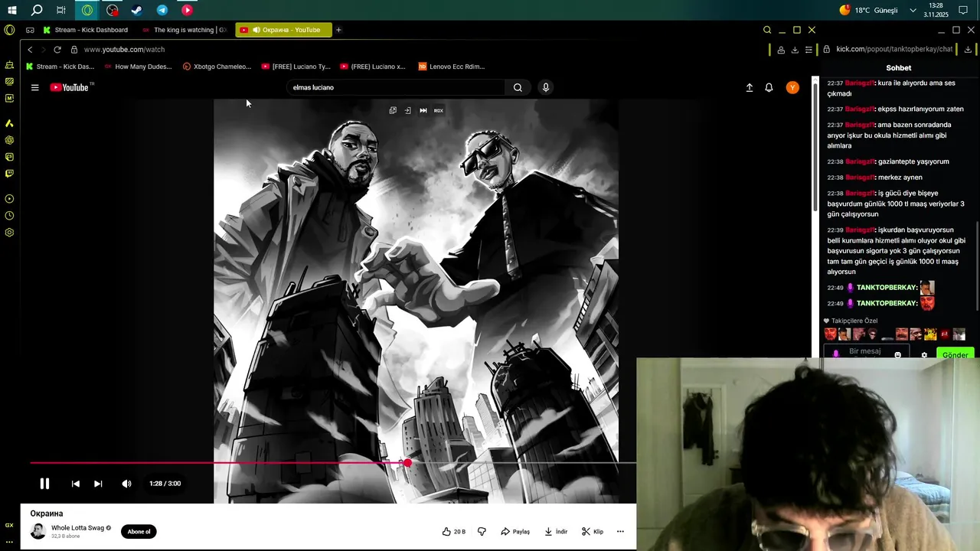
Task: Click the YouTube search box with elmas luciano
Action: click(x=396, y=87)
